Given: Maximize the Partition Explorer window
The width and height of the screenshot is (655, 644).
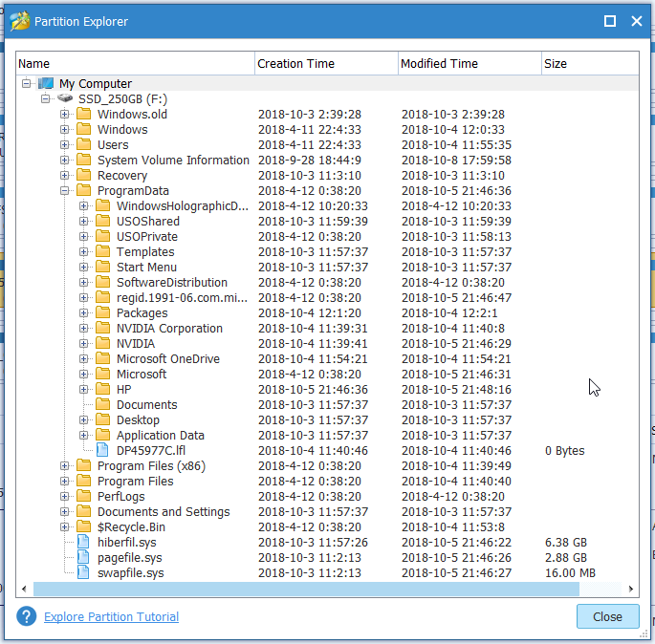Looking at the screenshot, I should [x=610, y=21].
